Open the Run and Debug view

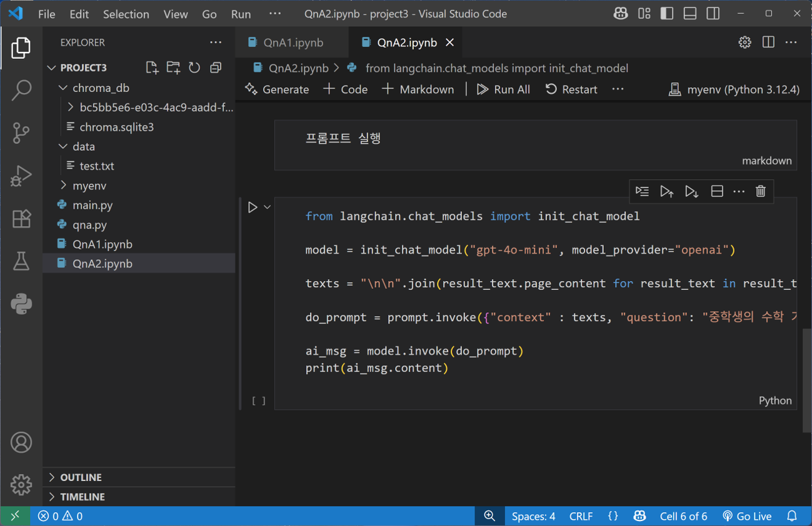21,176
